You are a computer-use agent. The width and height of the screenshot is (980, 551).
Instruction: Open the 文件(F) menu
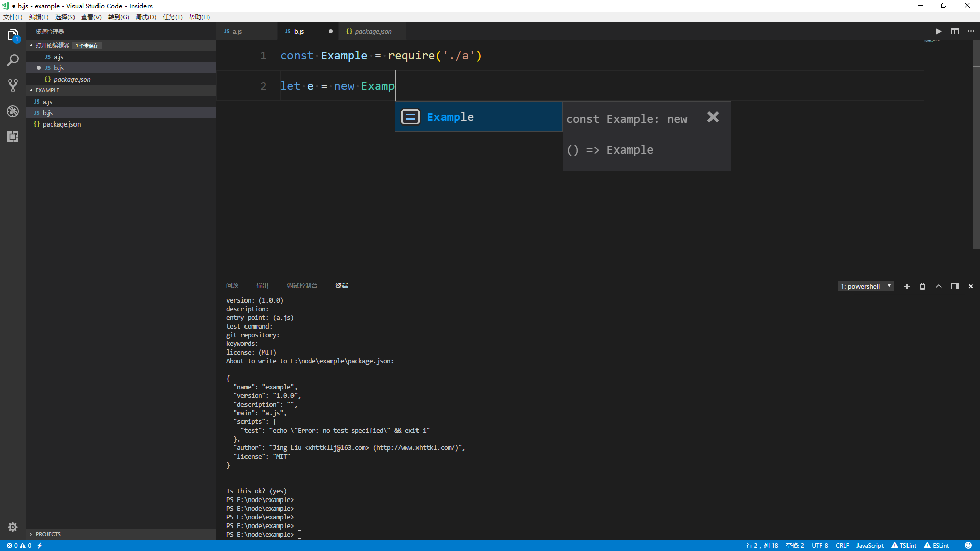tap(12, 17)
